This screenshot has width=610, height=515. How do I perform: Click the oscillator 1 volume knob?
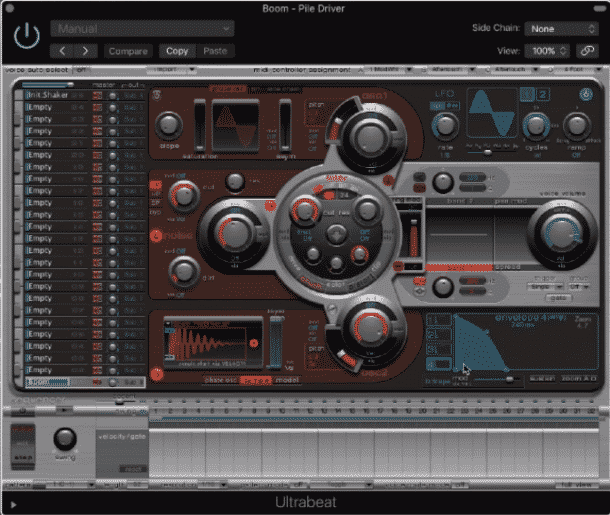click(370, 137)
